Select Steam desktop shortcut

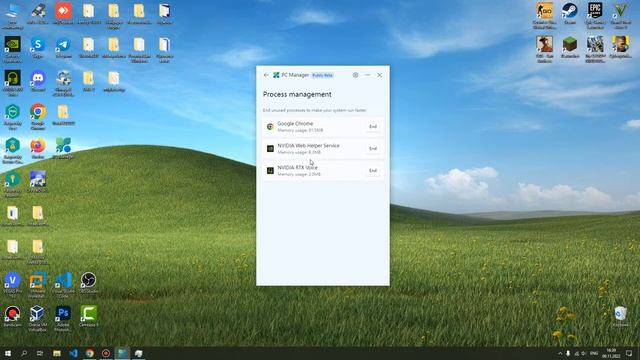pyautogui.click(x=570, y=13)
